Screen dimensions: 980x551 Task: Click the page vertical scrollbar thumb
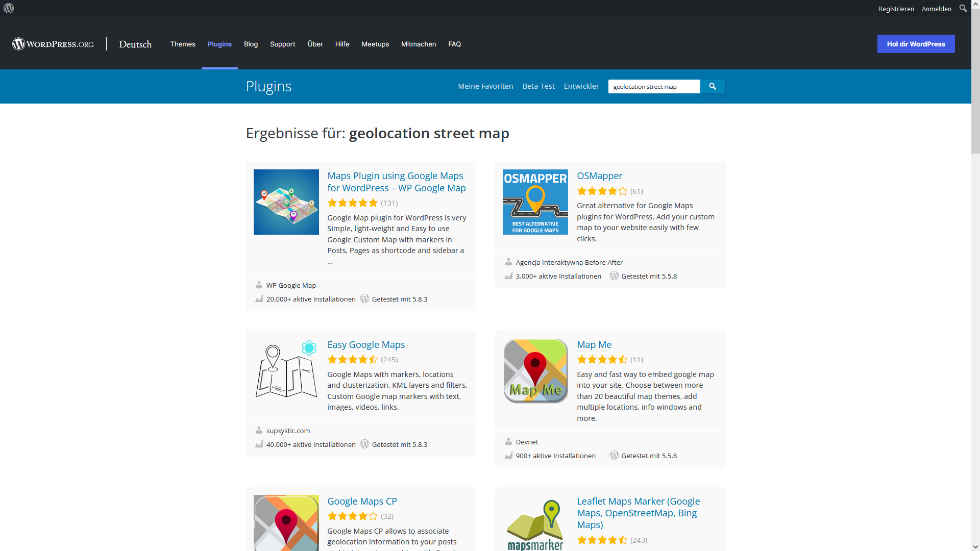coord(975,81)
